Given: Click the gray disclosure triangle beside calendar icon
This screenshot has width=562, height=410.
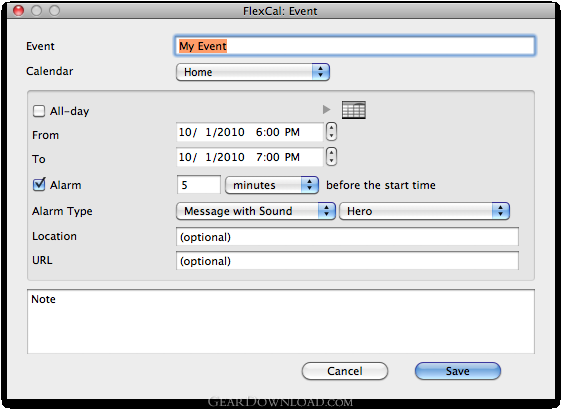Looking at the screenshot, I should [x=326, y=109].
